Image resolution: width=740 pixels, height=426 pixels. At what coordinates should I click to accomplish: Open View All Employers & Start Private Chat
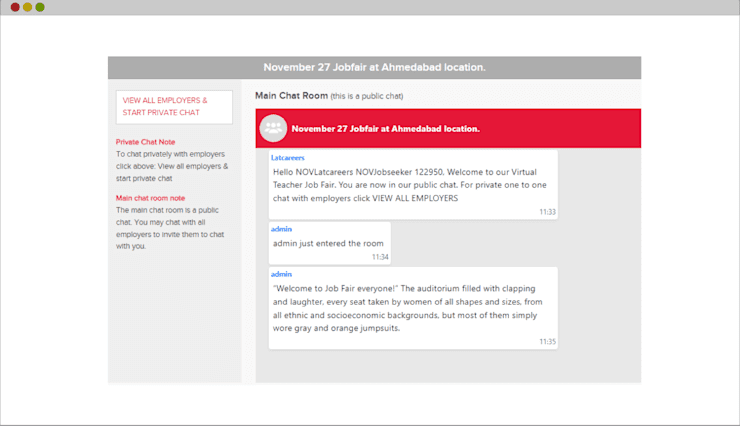174,107
